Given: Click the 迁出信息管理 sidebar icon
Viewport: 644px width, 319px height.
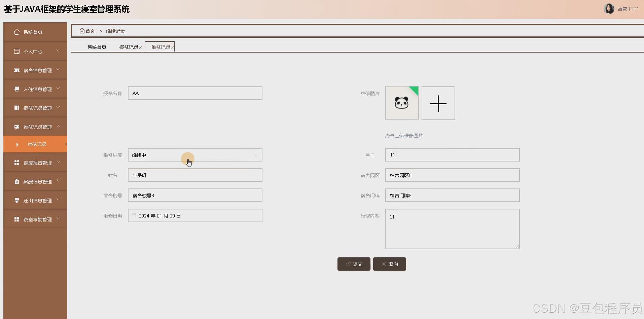Looking at the screenshot, I should click(x=17, y=200).
